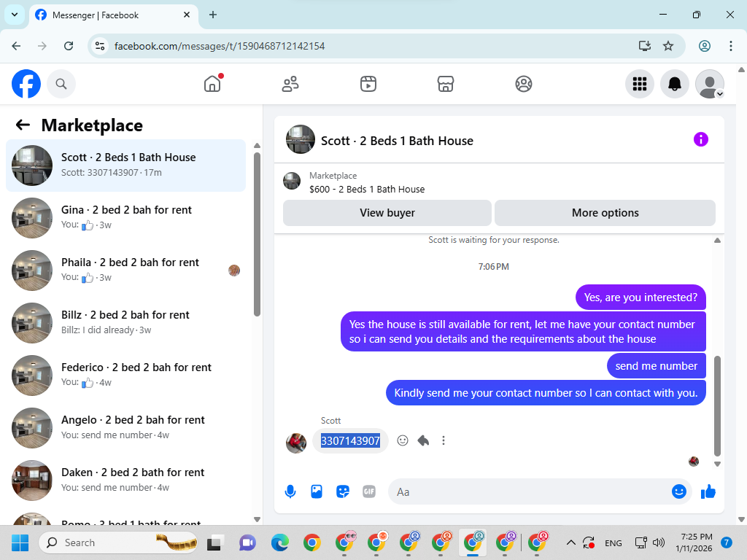Attach a photo with image icon

pos(317,491)
